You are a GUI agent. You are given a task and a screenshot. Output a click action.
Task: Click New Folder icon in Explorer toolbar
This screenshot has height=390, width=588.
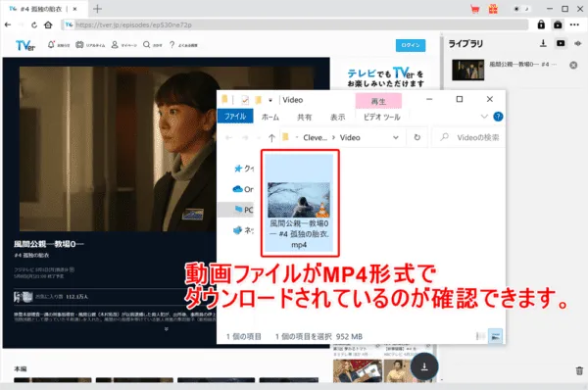click(258, 100)
